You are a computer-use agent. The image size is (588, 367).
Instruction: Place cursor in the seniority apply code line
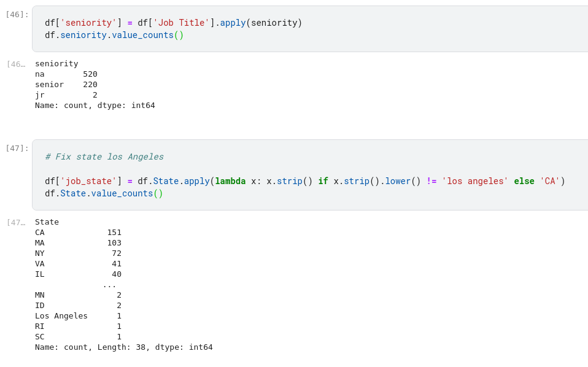pyautogui.click(x=173, y=23)
